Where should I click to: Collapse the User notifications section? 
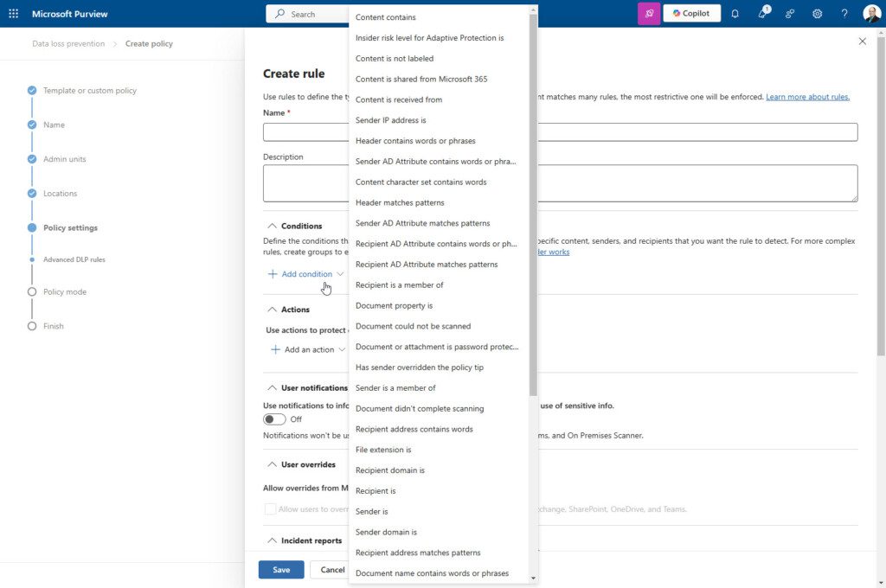click(x=272, y=387)
